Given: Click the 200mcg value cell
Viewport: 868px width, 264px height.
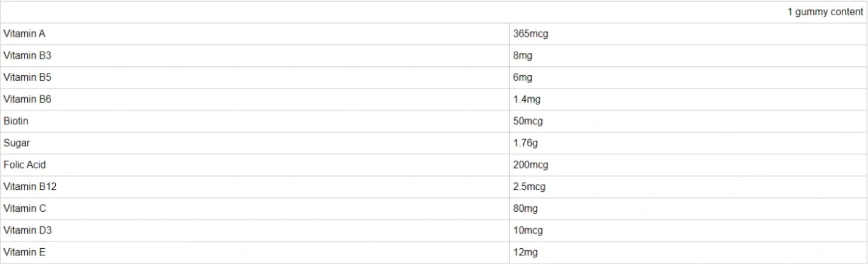Looking at the screenshot, I should pyautogui.click(x=531, y=165).
